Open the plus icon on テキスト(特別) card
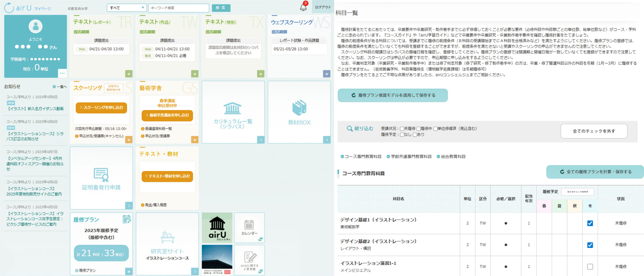This screenshot has width=644, height=276. (261, 74)
